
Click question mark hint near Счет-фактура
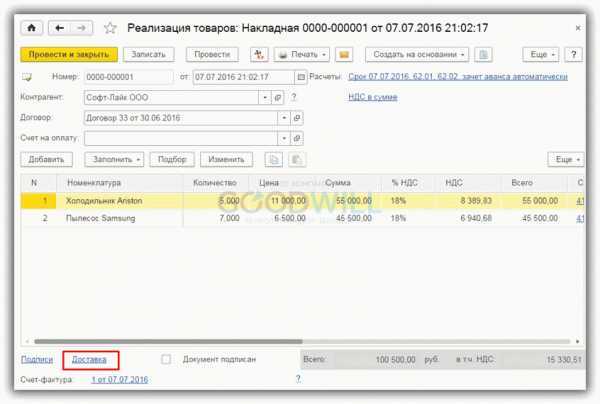[298, 379]
